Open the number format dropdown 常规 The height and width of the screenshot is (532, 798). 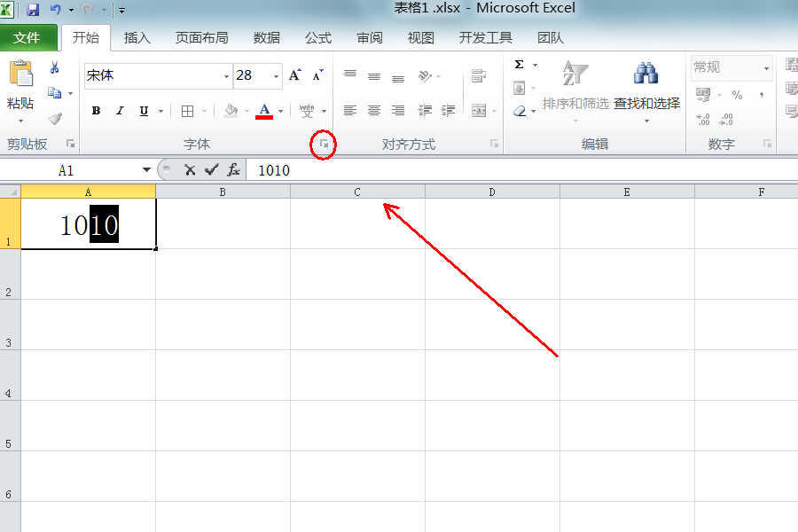pyautogui.click(x=766, y=68)
